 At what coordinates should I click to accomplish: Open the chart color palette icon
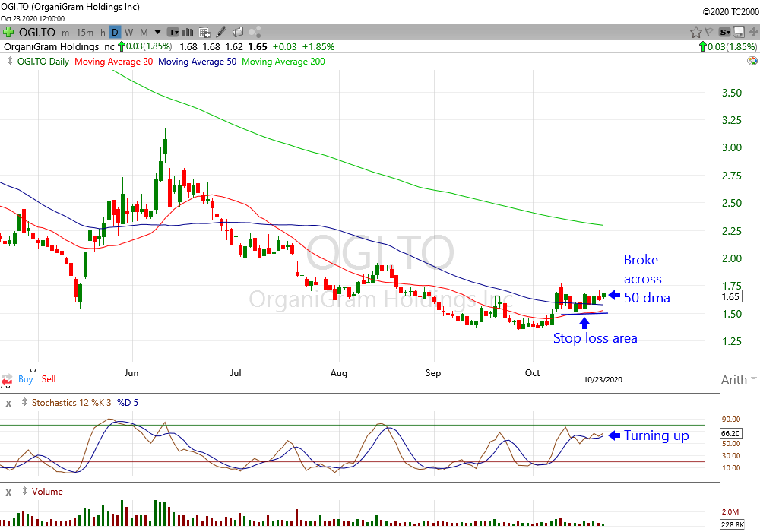752,61
